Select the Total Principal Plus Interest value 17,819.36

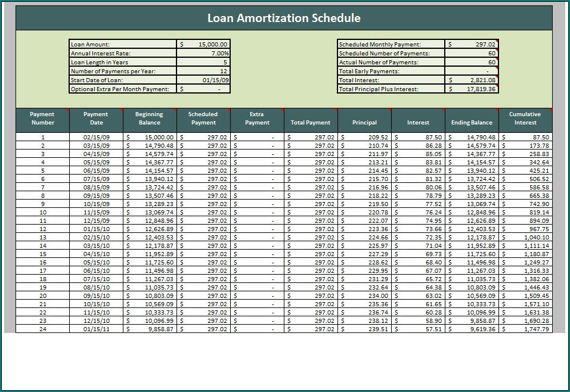click(x=472, y=89)
